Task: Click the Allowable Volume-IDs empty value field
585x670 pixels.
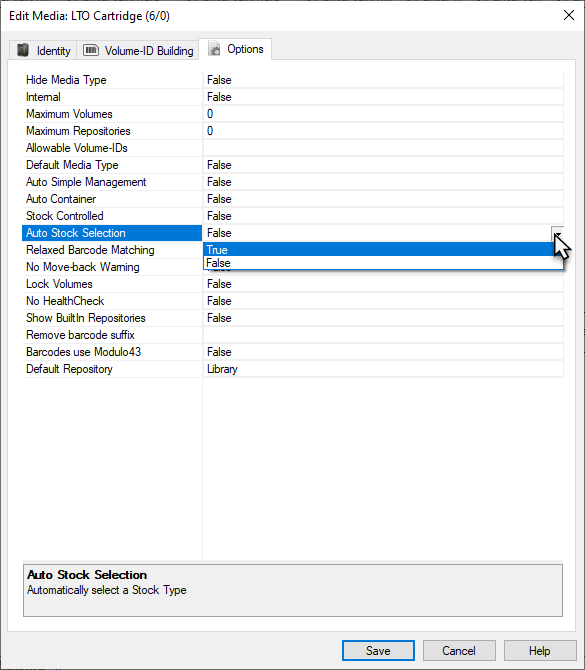Action: coord(383,148)
